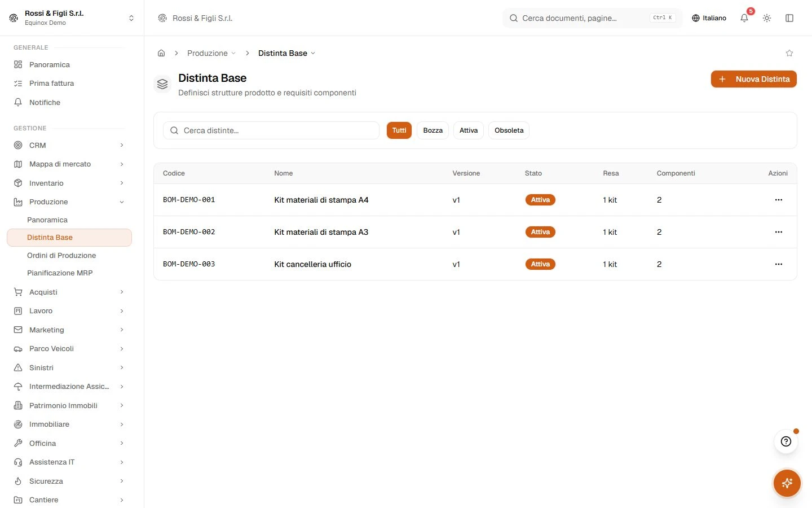Click the global Cerca documenti search box
The width and height of the screenshot is (812, 508).
592,18
